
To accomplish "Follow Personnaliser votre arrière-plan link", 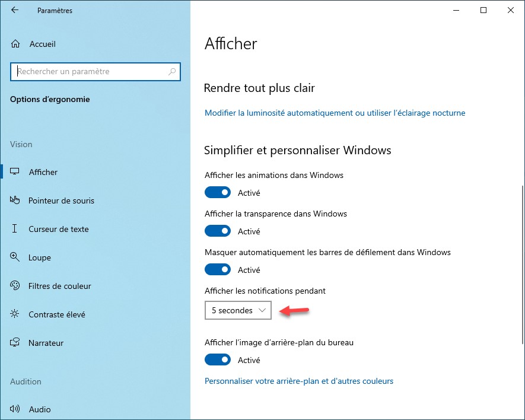I will pos(299,381).
